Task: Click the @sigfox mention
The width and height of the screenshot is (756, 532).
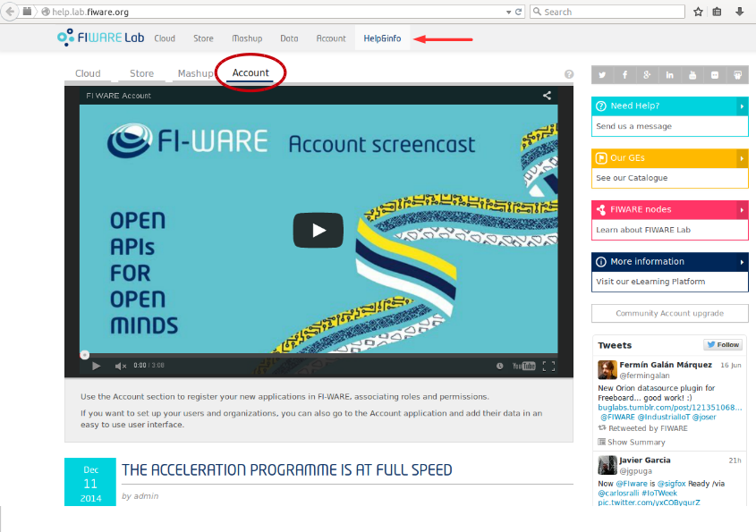Action: [x=671, y=484]
